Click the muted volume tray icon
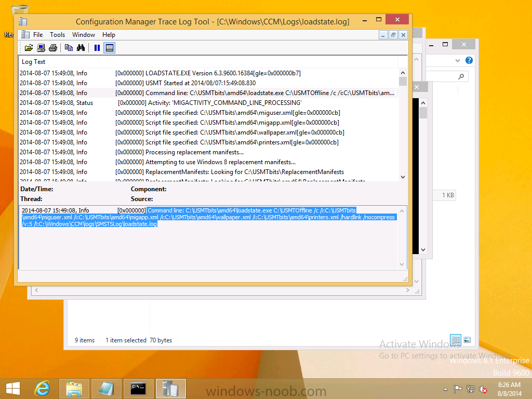Viewport: 532px width, 399px height. click(483, 389)
